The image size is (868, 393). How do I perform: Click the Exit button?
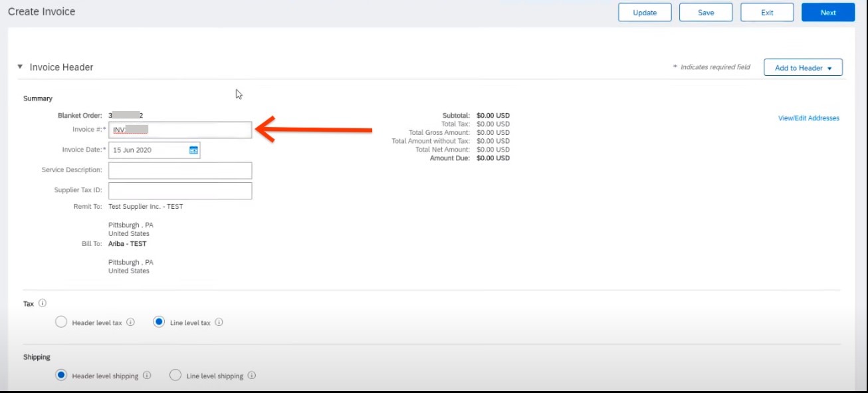tap(767, 13)
